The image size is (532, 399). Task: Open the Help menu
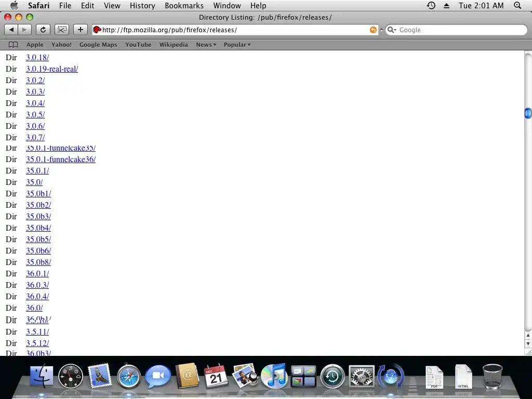click(x=258, y=5)
